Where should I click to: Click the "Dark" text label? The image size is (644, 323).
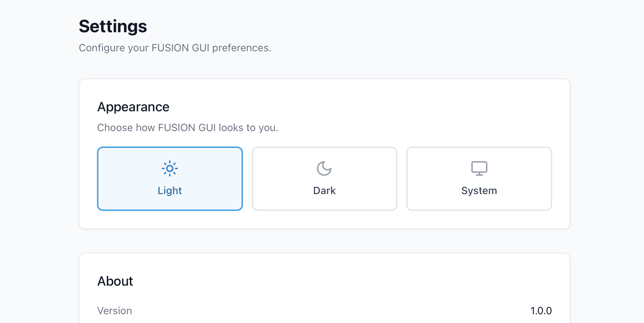[x=324, y=191]
